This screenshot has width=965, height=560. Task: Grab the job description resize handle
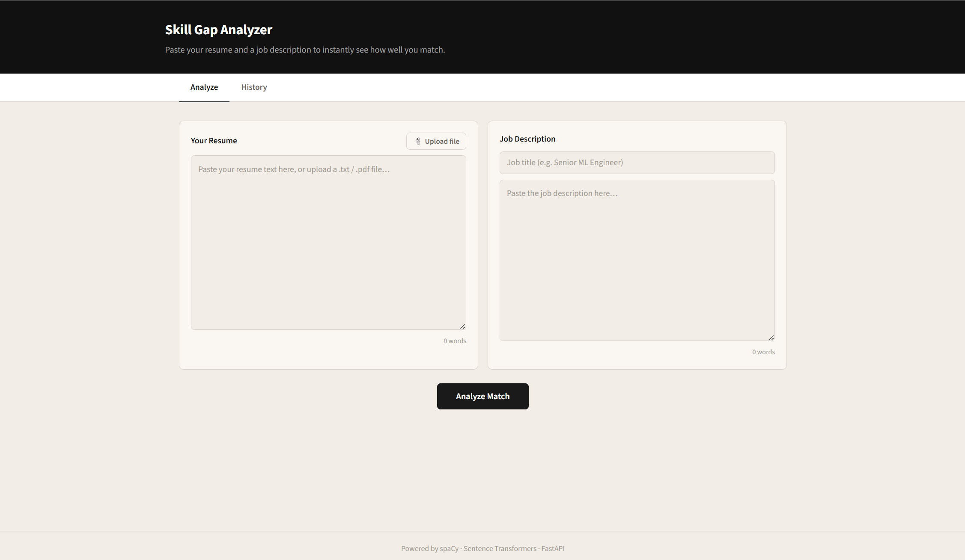pyautogui.click(x=771, y=338)
